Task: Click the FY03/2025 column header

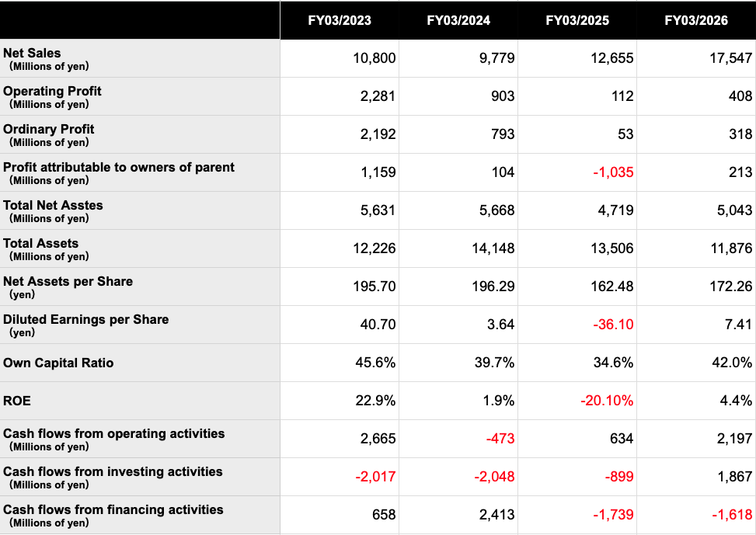Action: (577, 20)
